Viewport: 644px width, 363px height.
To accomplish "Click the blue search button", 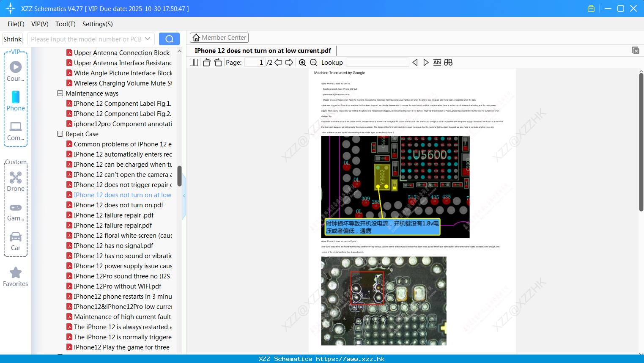I will point(169,39).
